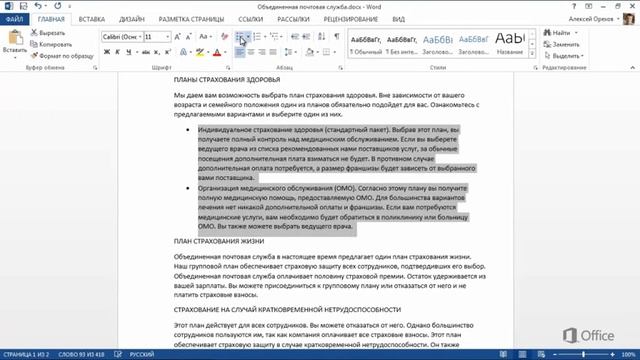Click the Align Right icon

[262, 52]
